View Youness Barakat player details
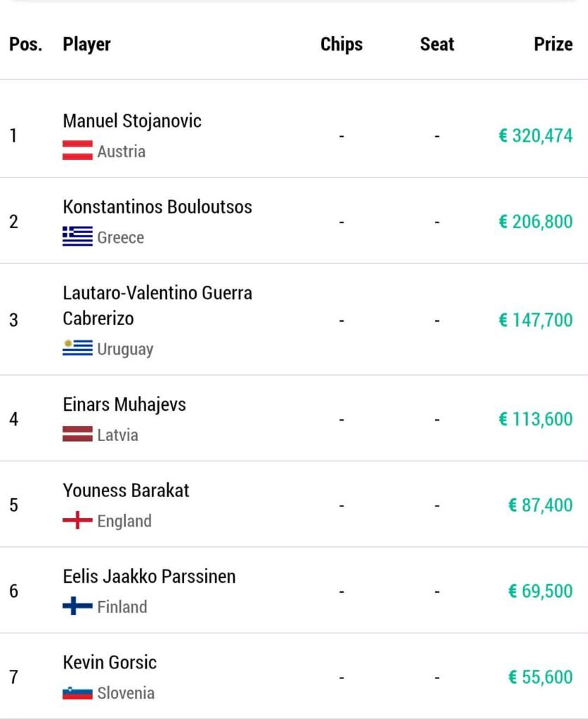This screenshot has width=588, height=719. pyautogui.click(x=126, y=490)
